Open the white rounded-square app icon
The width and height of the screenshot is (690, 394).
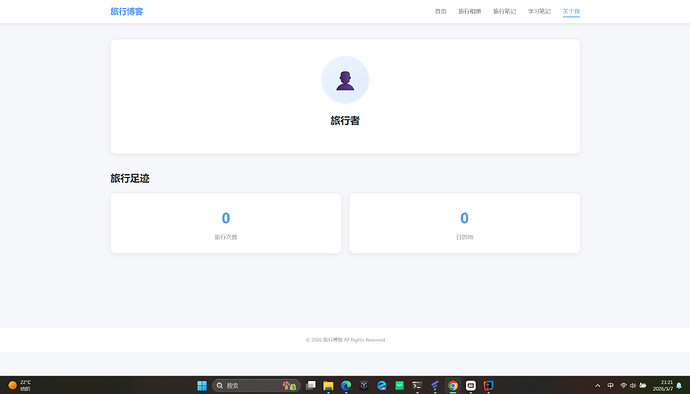point(470,386)
